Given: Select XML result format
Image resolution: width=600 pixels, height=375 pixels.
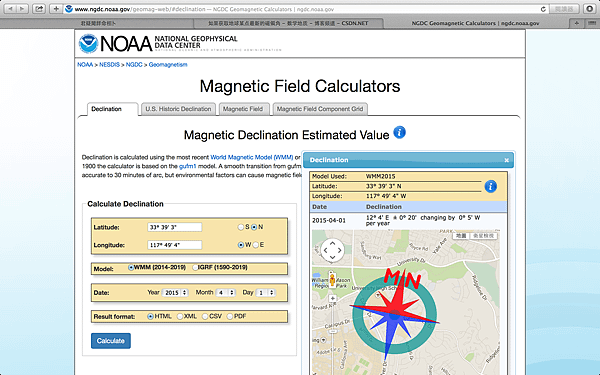Looking at the screenshot, I should coord(180,316).
